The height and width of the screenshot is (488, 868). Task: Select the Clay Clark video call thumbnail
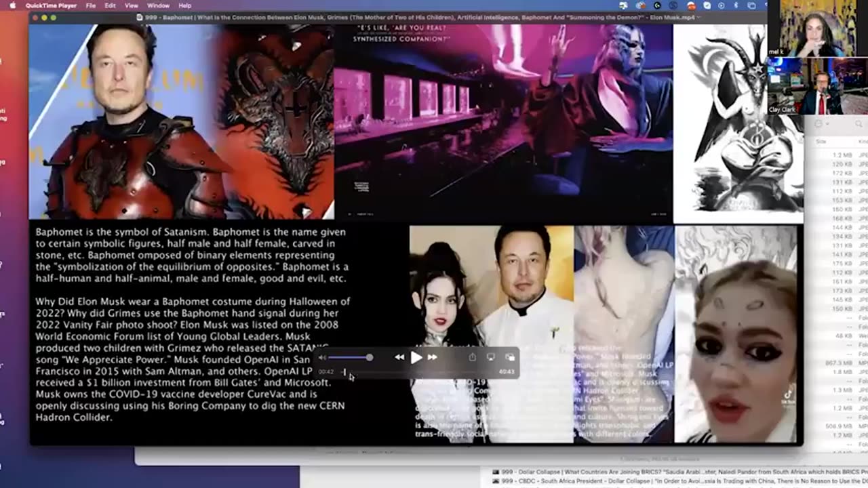click(x=818, y=86)
